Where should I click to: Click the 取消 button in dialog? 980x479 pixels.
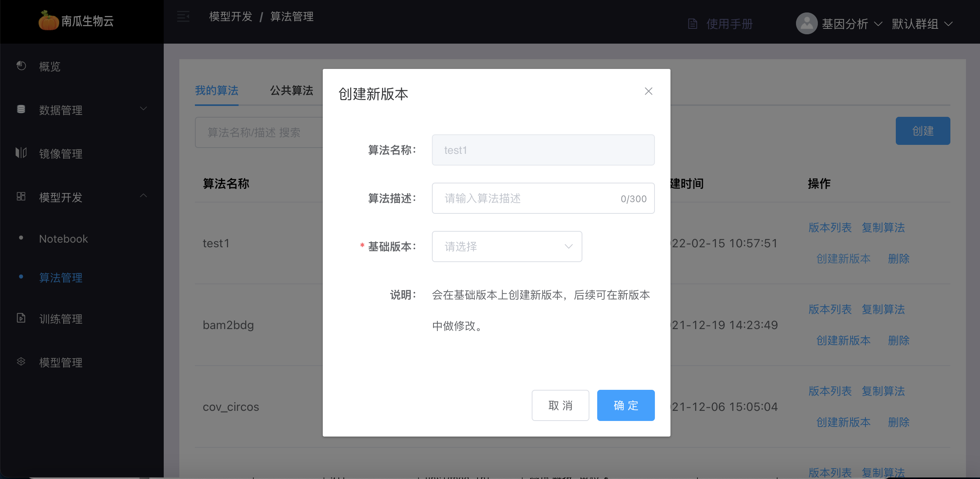(x=561, y=405)
